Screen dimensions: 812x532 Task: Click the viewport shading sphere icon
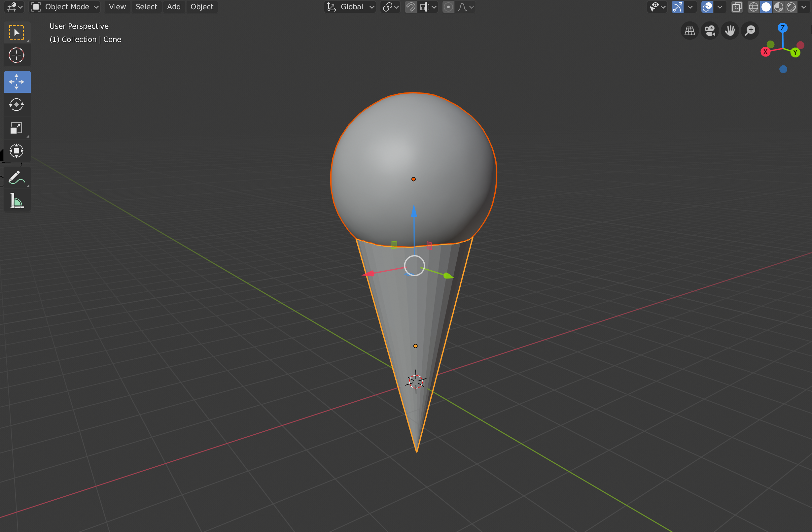(766, 7)
